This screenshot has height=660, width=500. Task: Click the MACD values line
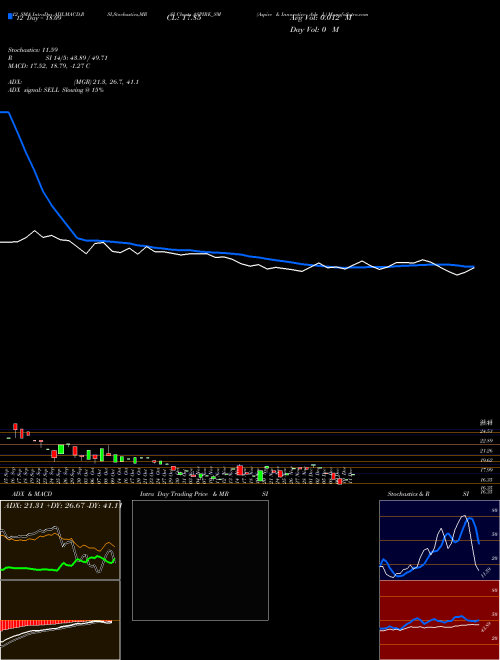49,66
